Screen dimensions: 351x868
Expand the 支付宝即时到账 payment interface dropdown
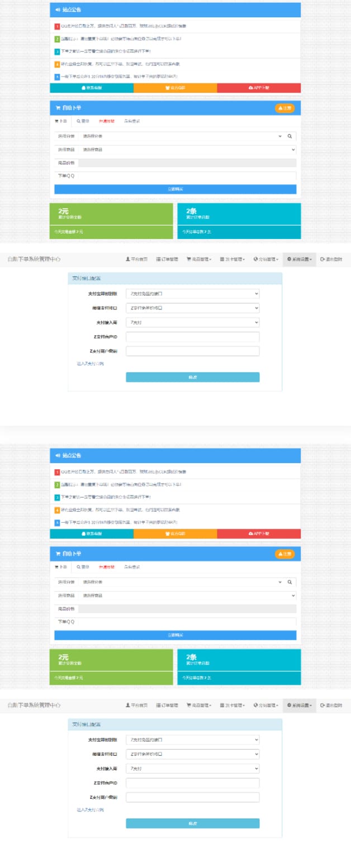[x=192, y=293]
